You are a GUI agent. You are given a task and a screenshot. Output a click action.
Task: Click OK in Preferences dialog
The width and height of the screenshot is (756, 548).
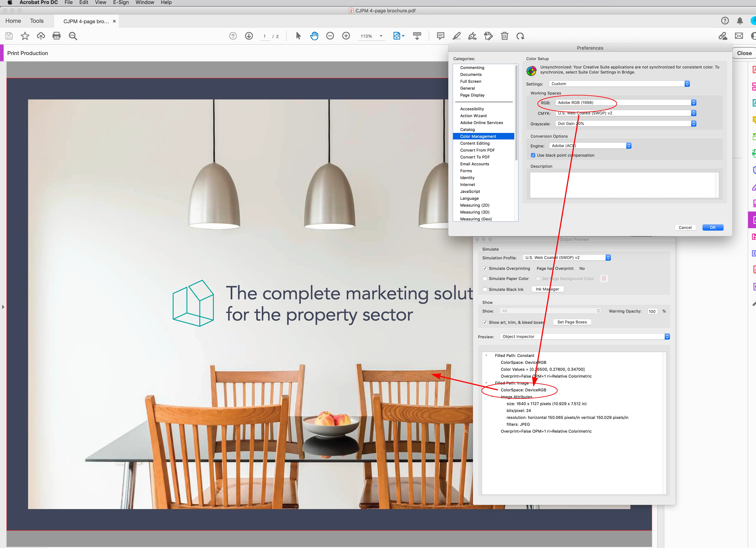click(x=713, y=227)
